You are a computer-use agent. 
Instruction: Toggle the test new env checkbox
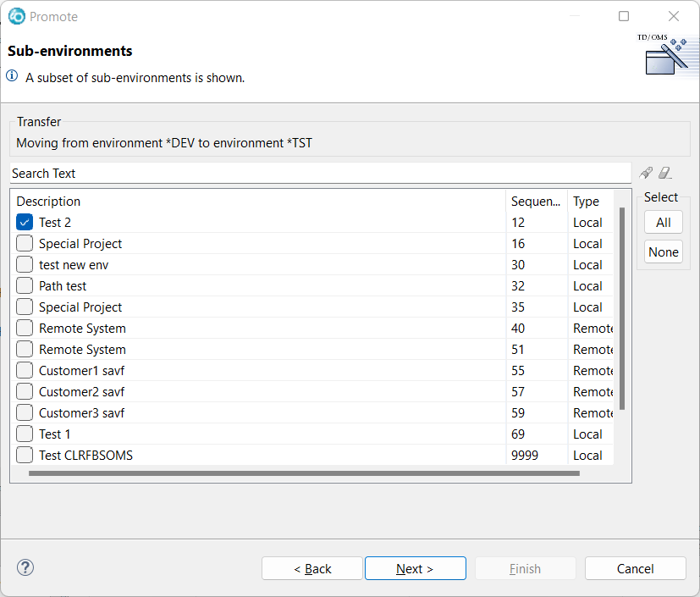25,265
